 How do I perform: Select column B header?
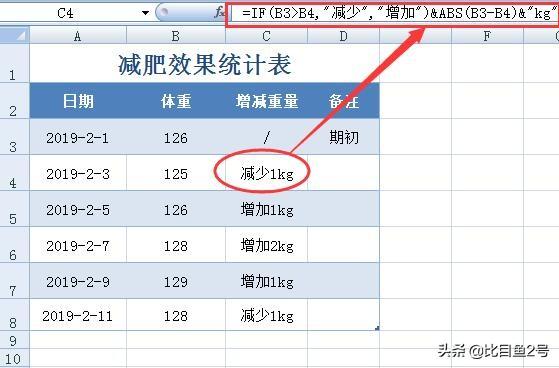[176, 36]
